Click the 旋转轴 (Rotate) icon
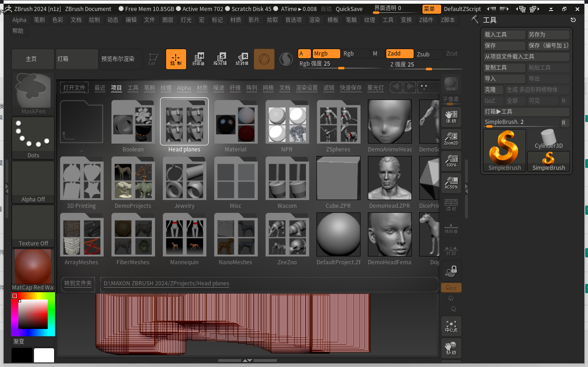 (242, 59)
